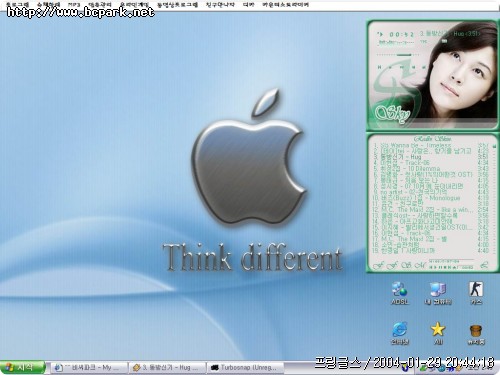
Task: Select playlist track 10 Buzz Monologue
Action: 417,198
